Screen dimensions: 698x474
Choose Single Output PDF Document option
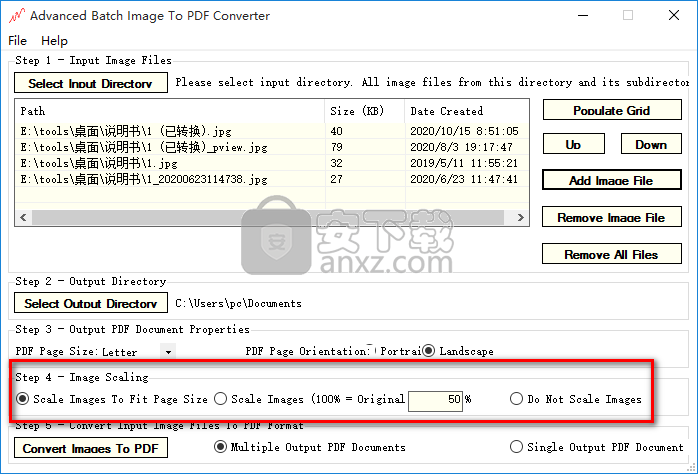pos(517,447)
